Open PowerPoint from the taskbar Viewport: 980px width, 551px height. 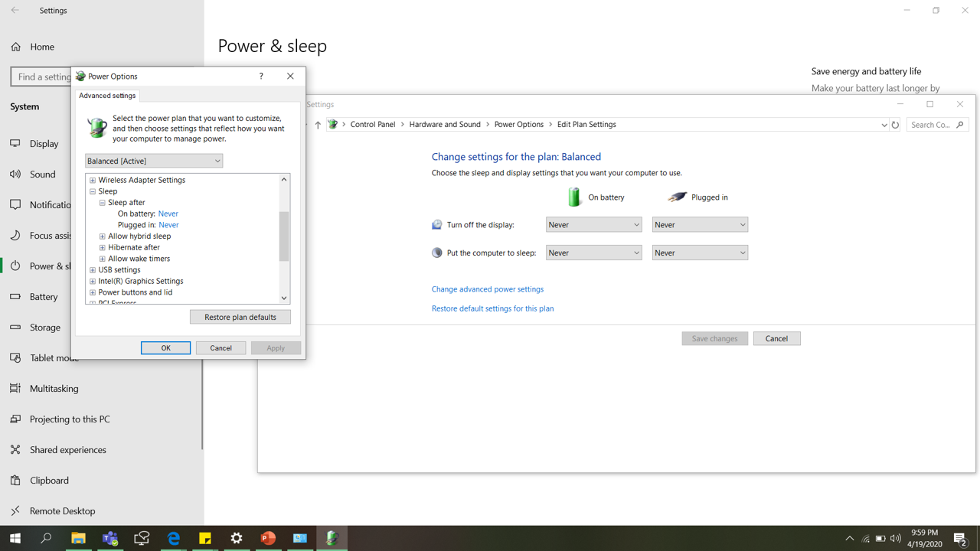pos(267,538)
